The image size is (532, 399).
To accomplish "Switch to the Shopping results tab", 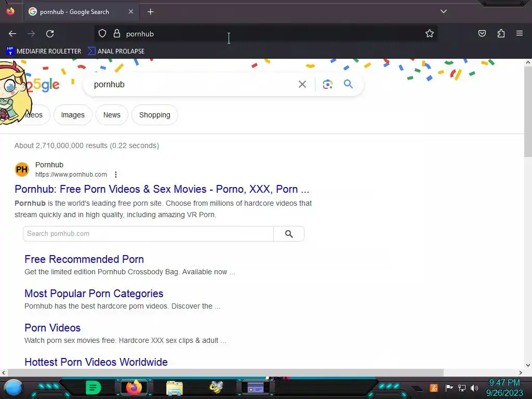I will coord(155,115).
